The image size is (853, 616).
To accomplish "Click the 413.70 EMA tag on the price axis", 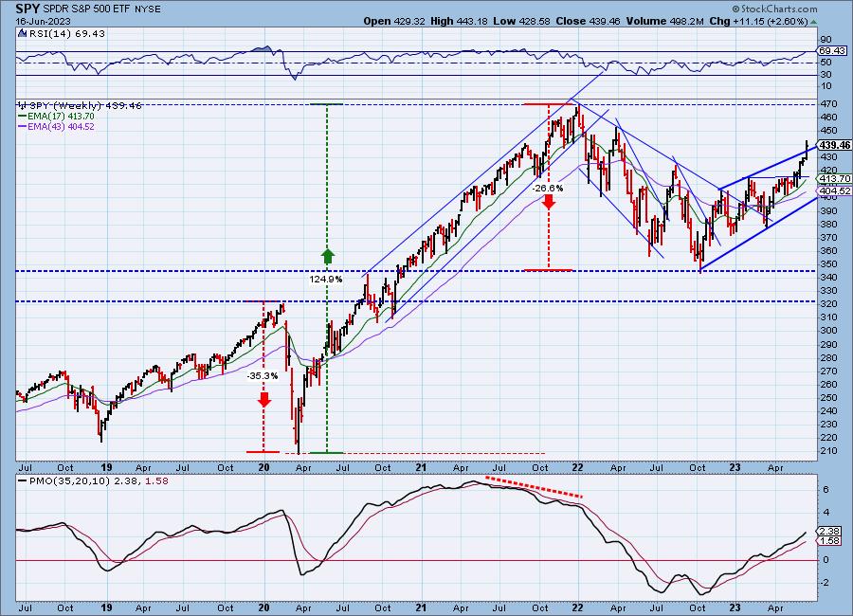I will (x=834, y=178).
